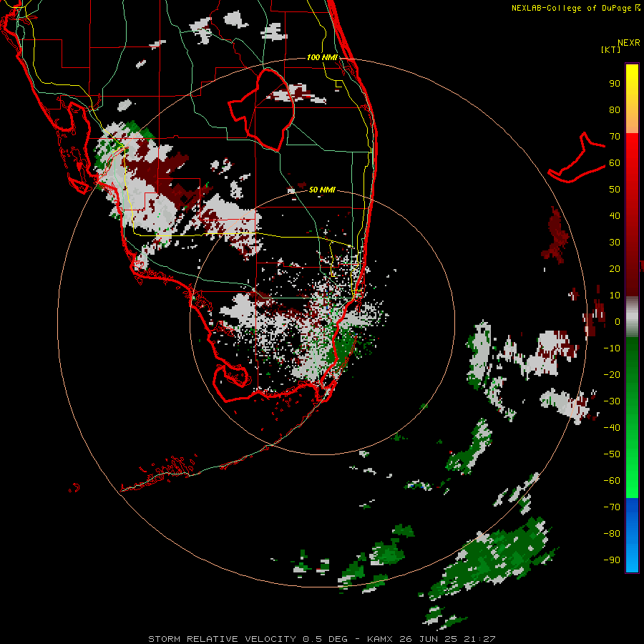Click the 26 JUN 25 date in the caption
The height and width of the screenshot is (644, 644).
[x=429, y=639]
